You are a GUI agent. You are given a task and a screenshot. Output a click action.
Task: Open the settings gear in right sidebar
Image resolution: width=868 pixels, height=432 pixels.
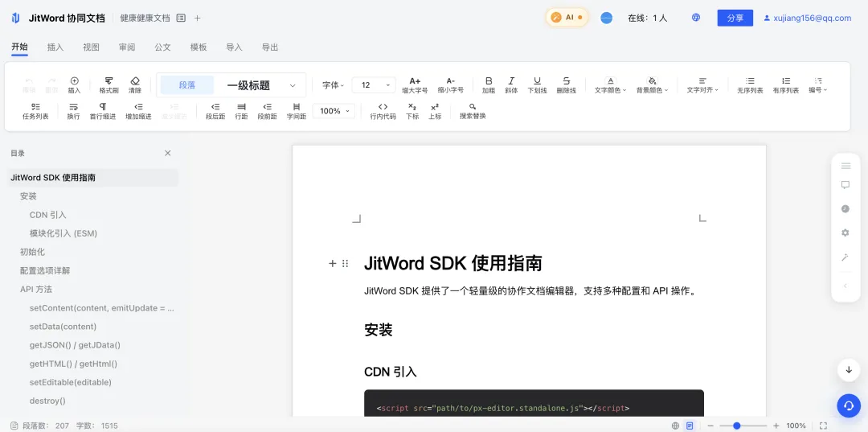845,232
